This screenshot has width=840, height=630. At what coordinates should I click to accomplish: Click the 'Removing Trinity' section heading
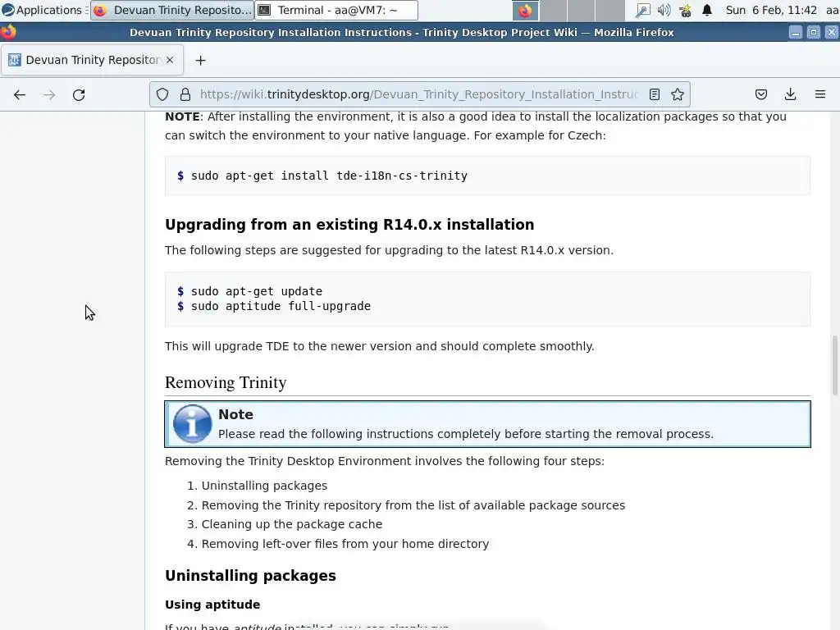coord(226,382)
